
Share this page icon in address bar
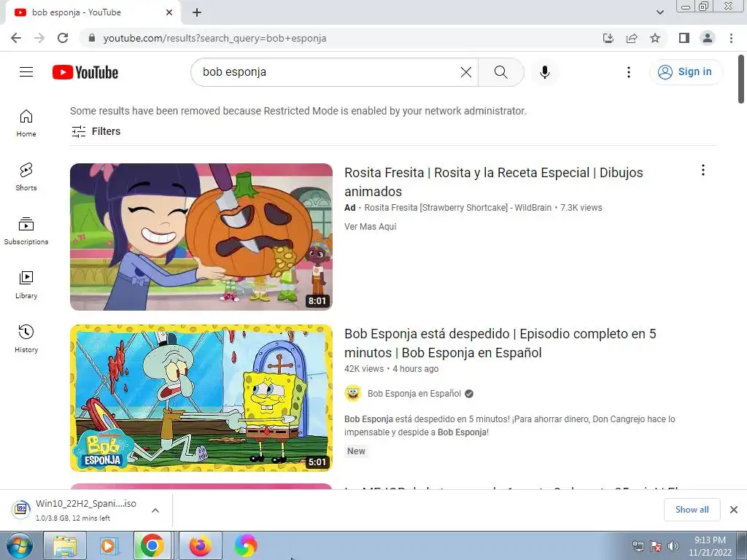(632, 38)
